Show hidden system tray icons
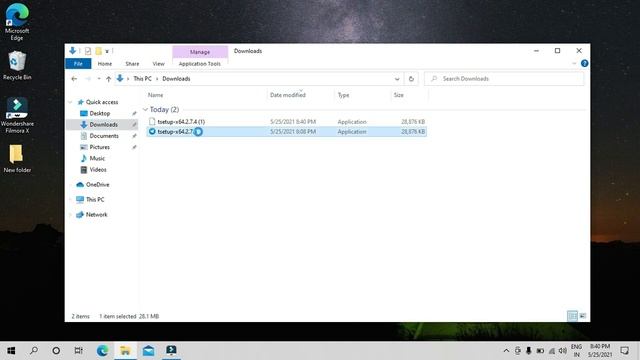 [506, 351]
